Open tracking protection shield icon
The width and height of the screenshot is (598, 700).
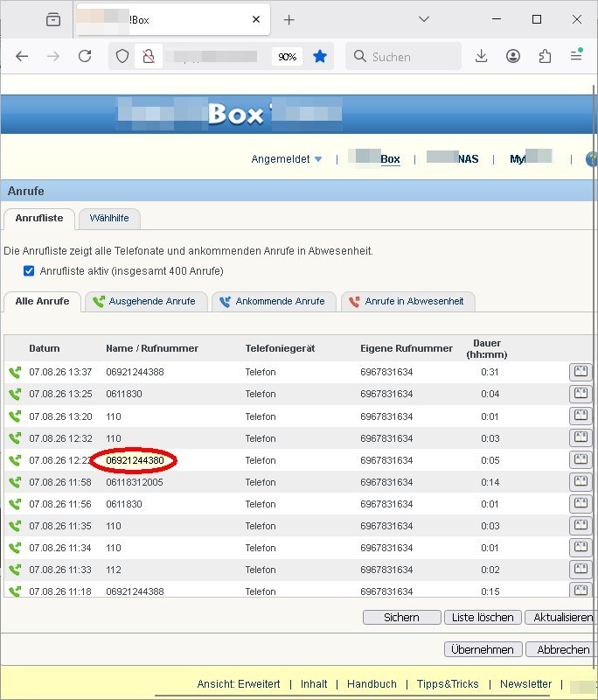point(122,56)
